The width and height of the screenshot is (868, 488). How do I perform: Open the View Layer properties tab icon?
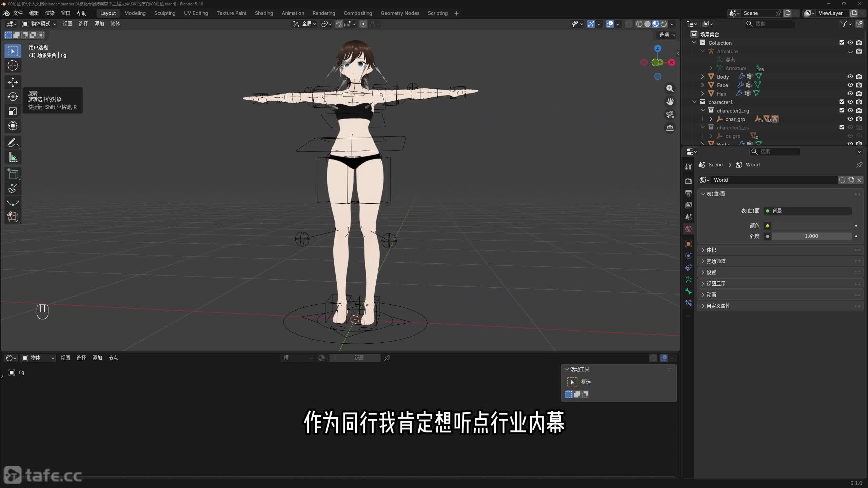(x=688, y=205)
